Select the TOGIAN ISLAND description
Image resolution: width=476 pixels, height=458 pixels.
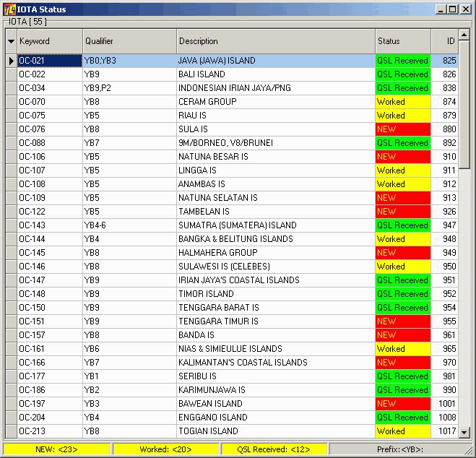pyautogui.click(x=276, y=431)
